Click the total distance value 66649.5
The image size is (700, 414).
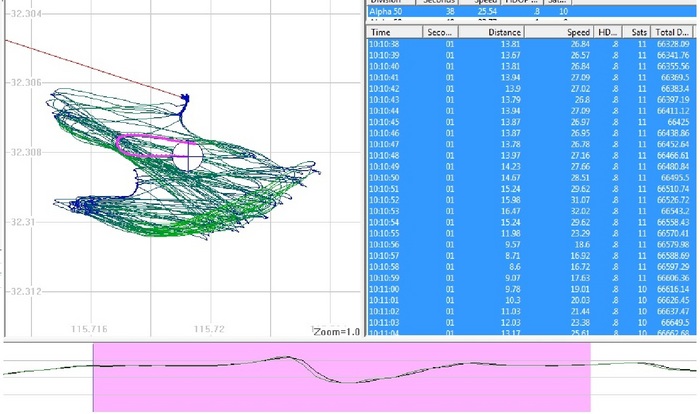pos(675,323)
